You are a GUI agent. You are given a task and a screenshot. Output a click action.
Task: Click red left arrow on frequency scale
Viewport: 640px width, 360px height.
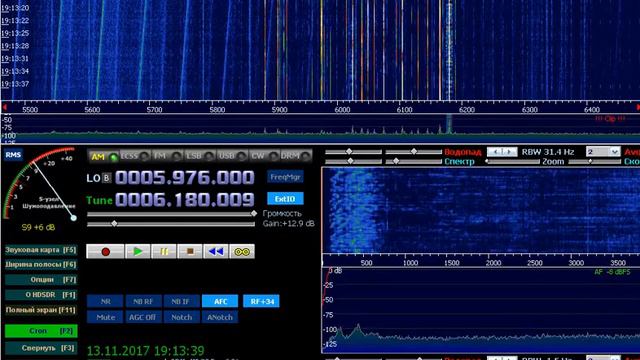click(x=4, y=107)
